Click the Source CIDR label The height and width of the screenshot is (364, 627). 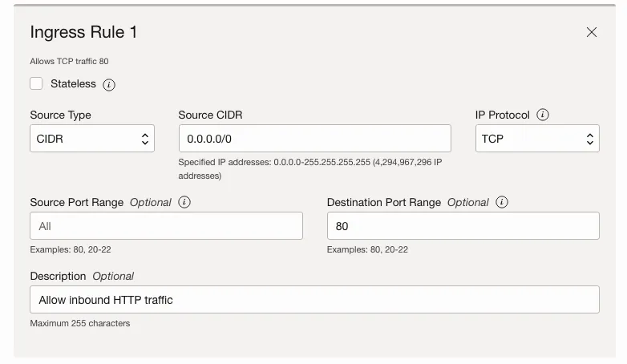click(x=210, y=115)
